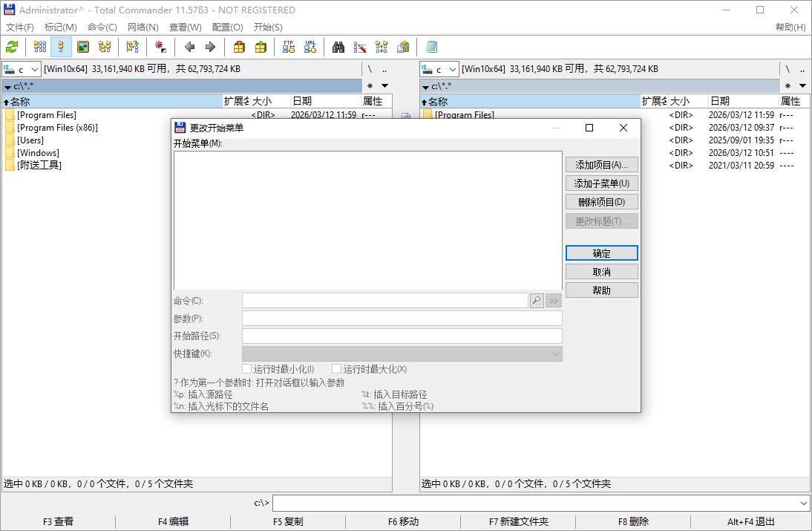Open the notepad editor toolbar icon

(432, 47)
